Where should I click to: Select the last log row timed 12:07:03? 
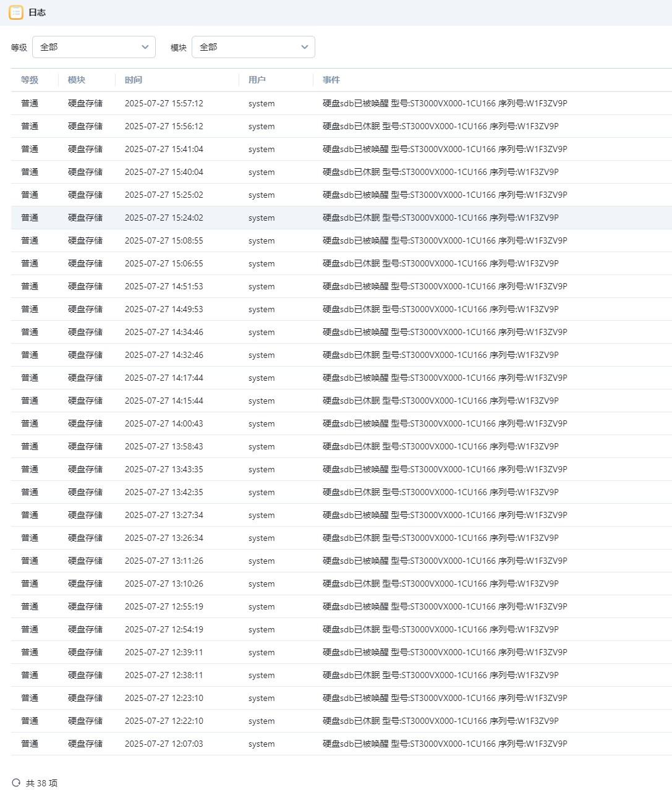point(341,744)
